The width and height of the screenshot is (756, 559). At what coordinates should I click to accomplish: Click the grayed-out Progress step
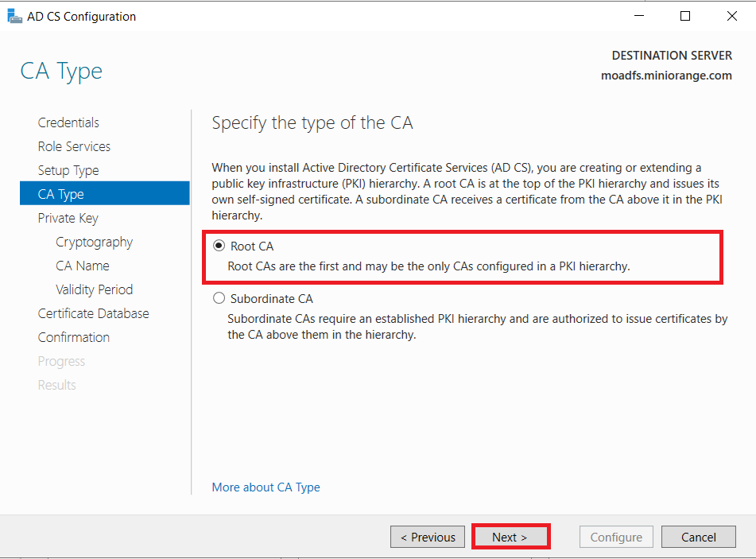(x=61, y=360)
